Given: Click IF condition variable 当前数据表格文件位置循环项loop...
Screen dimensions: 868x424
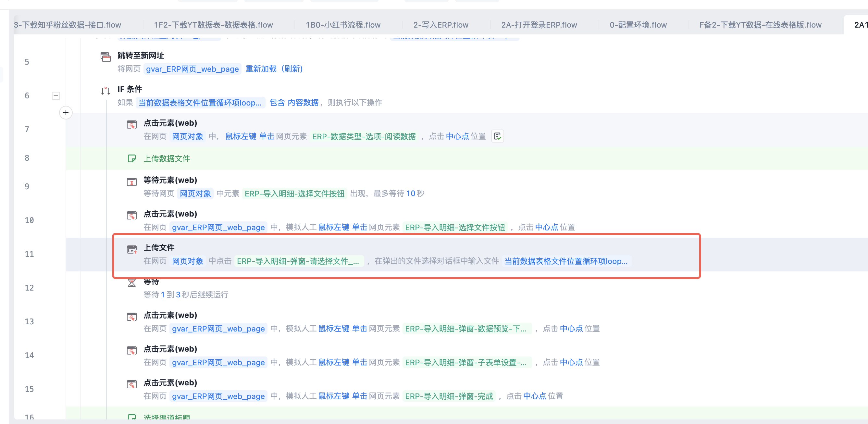Looking at the screenshot, I should click(200, 103).
